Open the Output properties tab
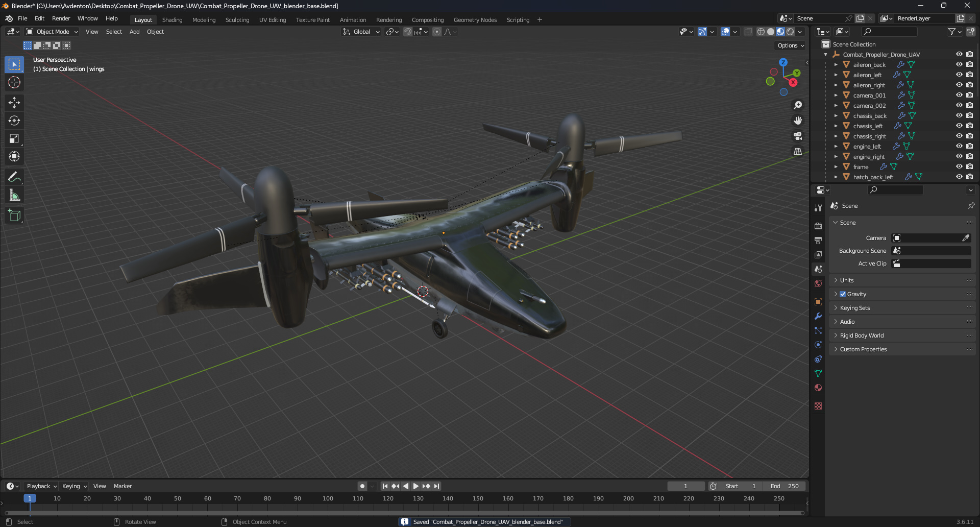 coord(818,240)
